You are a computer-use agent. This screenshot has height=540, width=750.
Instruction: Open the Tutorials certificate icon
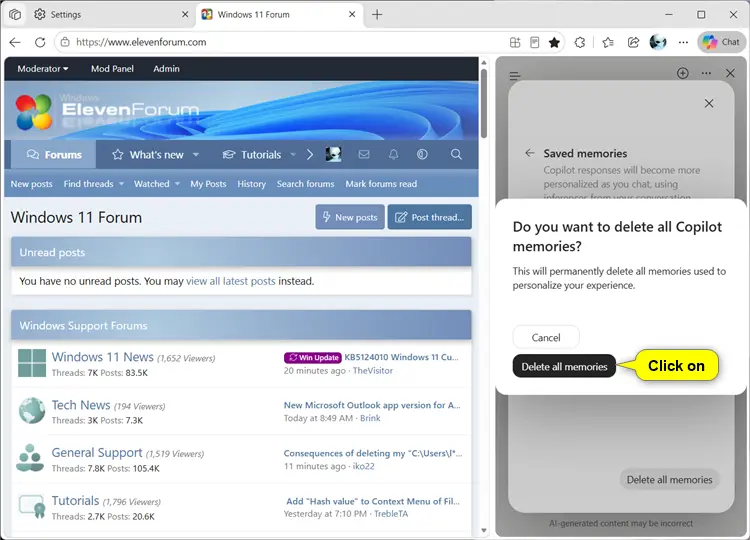pyautogui.click(x=32, y=507)
